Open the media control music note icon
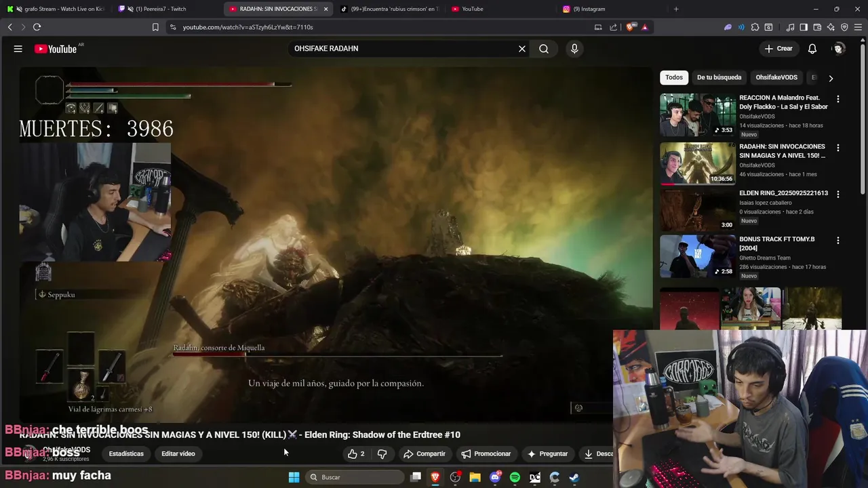Image resolution: width=868 pixels, height=488 pixels. [x=790, y=27]
